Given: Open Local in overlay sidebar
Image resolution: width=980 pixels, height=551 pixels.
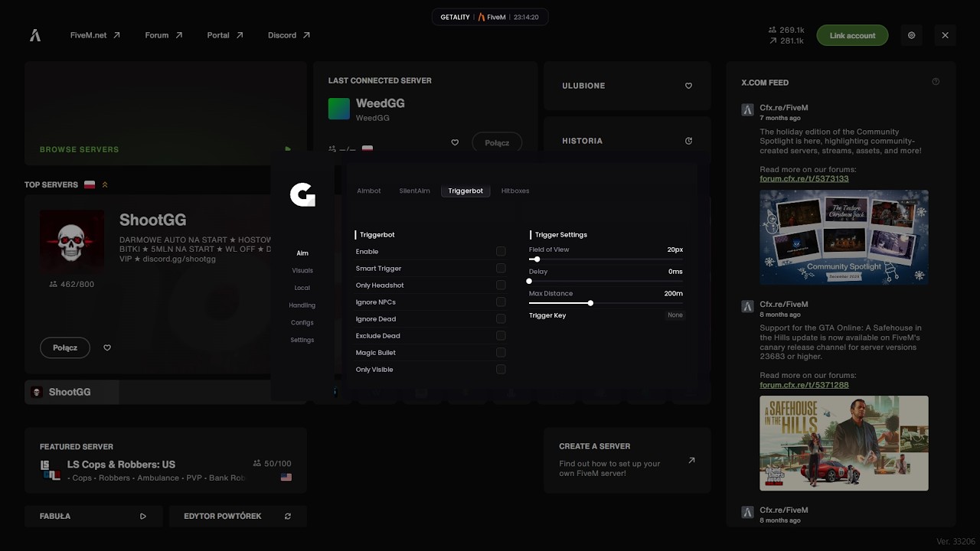Looking at the screenshot, I should (302, 288).
